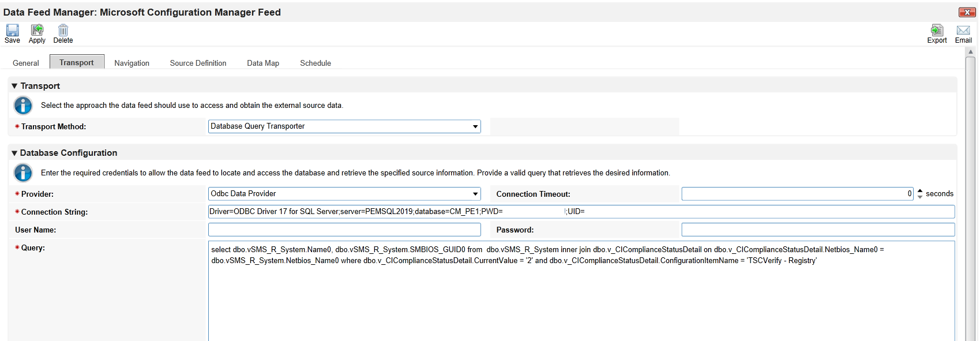The image size is (980, 341).
Task: Open the Transport Method dropdown
Action: tap(344, 126)
